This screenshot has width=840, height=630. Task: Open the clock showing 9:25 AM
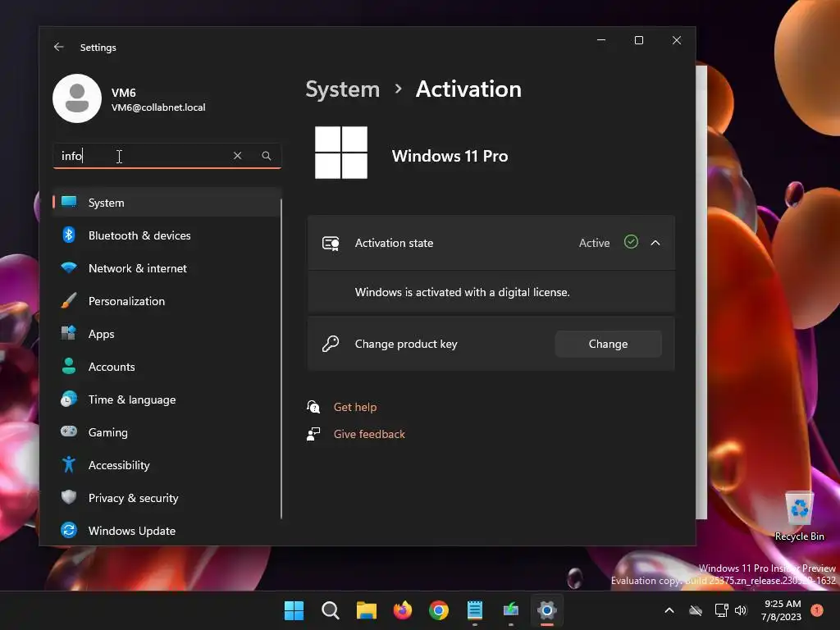781,610
